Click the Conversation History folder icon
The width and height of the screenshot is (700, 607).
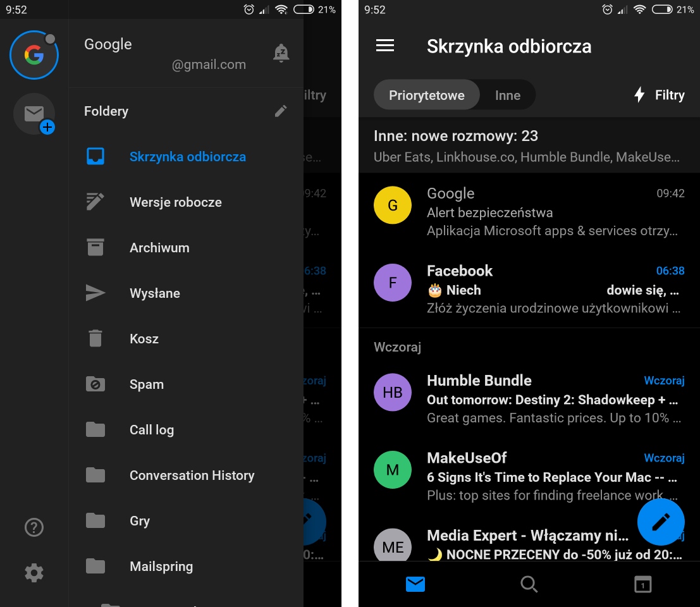pyautogui.click(x=95, y=475)
